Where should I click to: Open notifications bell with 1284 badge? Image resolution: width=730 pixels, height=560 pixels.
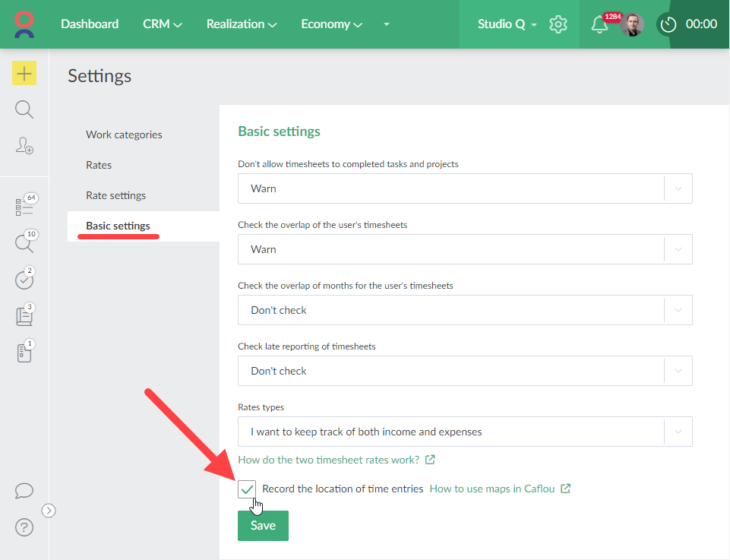point(599,24)
